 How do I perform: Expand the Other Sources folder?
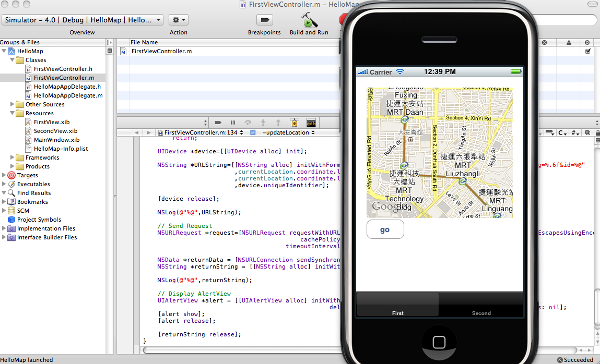click(12, 104)
